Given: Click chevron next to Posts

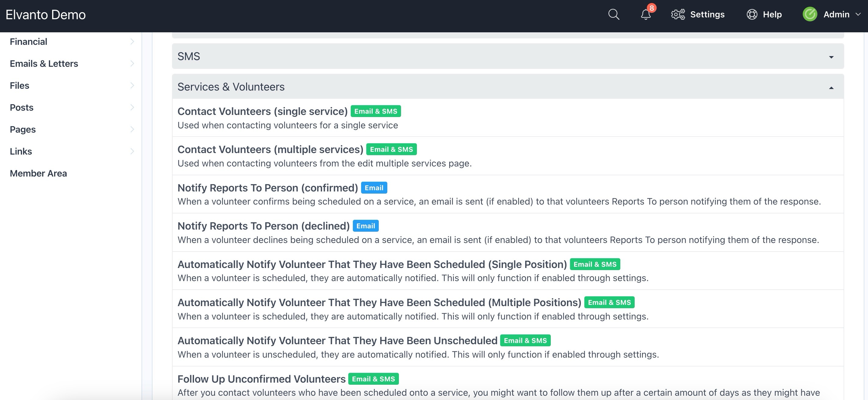Looking at the screenshot, I should (132, 107).
